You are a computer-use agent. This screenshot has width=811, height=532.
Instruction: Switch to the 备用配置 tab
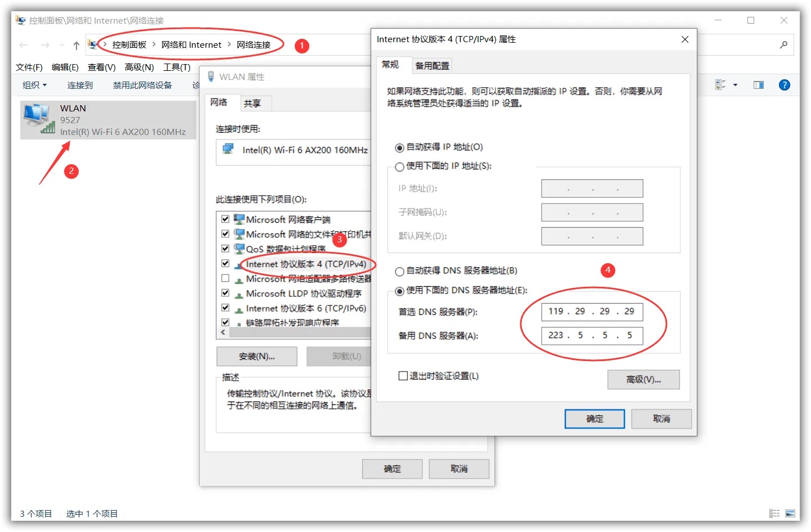432,65
